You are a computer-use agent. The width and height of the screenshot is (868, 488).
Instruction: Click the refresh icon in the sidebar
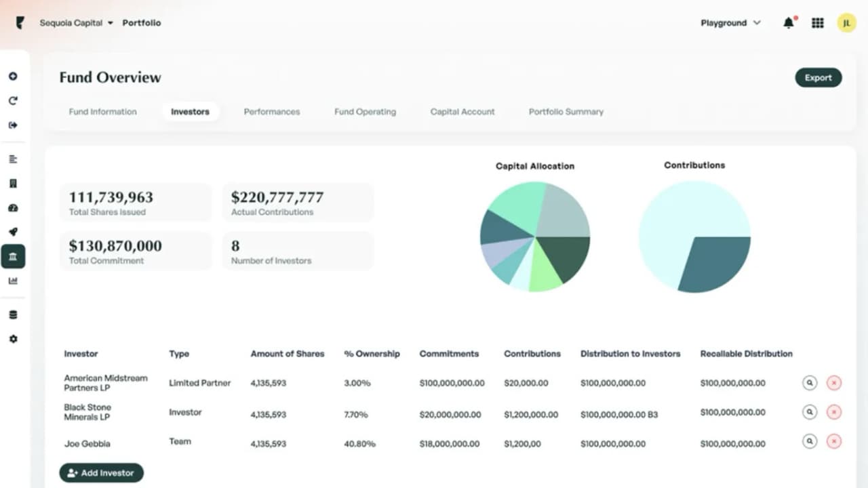(x=14, y=100)
